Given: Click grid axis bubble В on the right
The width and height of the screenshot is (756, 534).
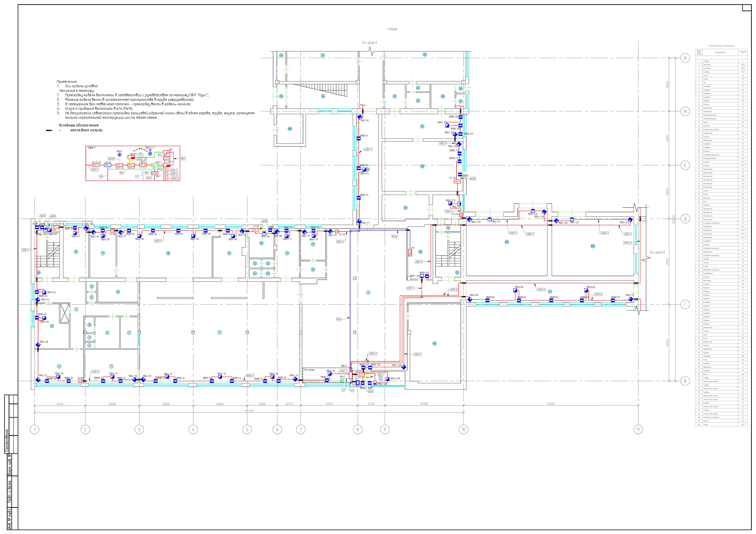Looking at the screenshot, I should coord(685,381).
